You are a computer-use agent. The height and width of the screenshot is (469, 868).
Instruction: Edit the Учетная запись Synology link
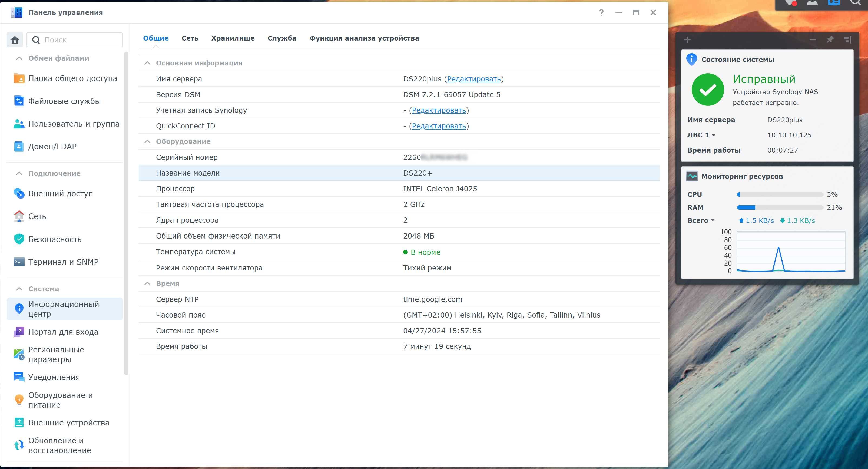[439, 110]
